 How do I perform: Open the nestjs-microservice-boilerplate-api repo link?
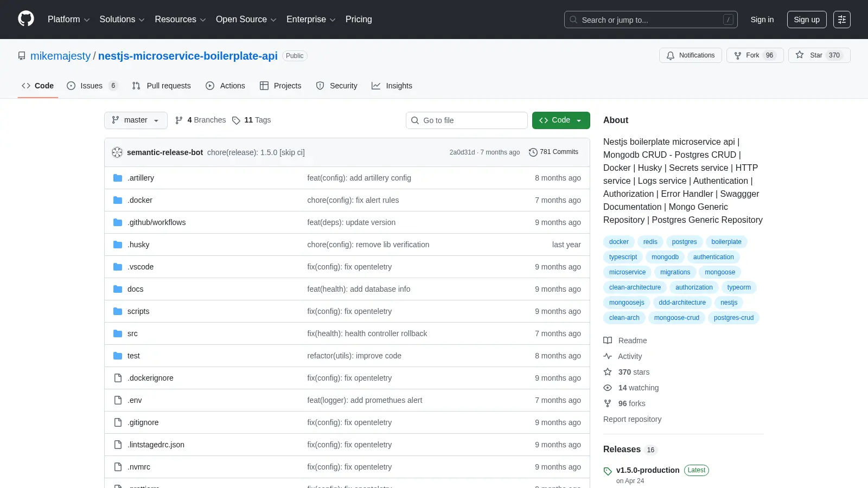point(188,56)
